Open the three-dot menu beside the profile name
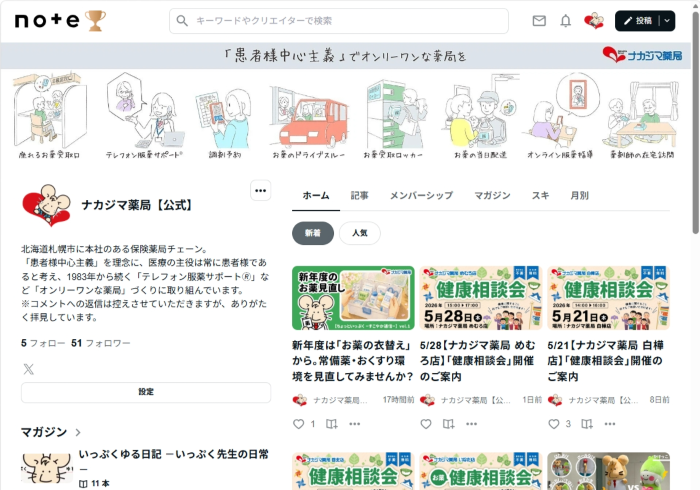The height and width of the screenshot is (490, 700). (260, 191)
